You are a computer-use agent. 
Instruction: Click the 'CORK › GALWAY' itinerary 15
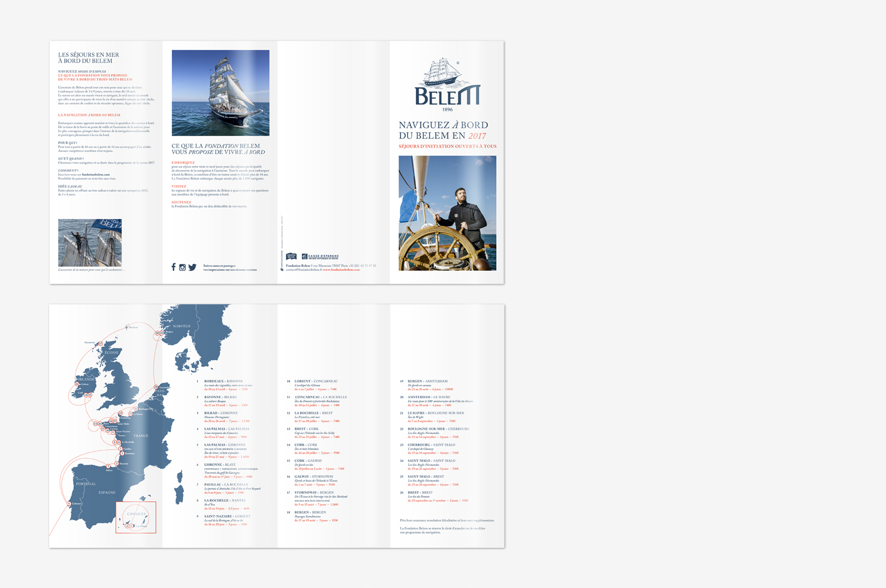click(308, 461)
